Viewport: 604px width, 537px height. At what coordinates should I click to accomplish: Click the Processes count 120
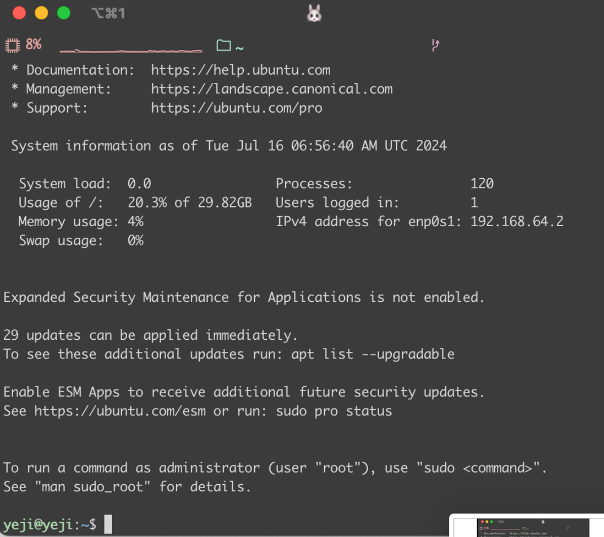point(482,183)
